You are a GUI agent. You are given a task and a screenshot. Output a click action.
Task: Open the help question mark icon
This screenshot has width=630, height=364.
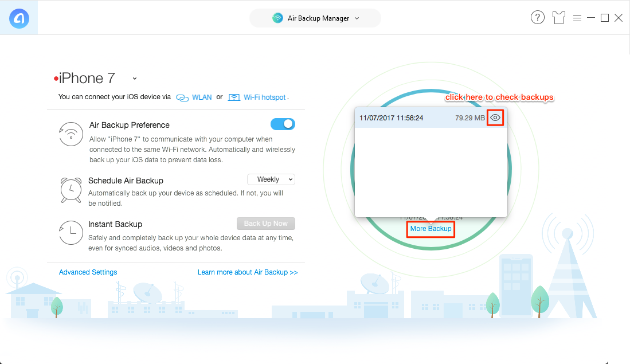[x=537, y=18]
